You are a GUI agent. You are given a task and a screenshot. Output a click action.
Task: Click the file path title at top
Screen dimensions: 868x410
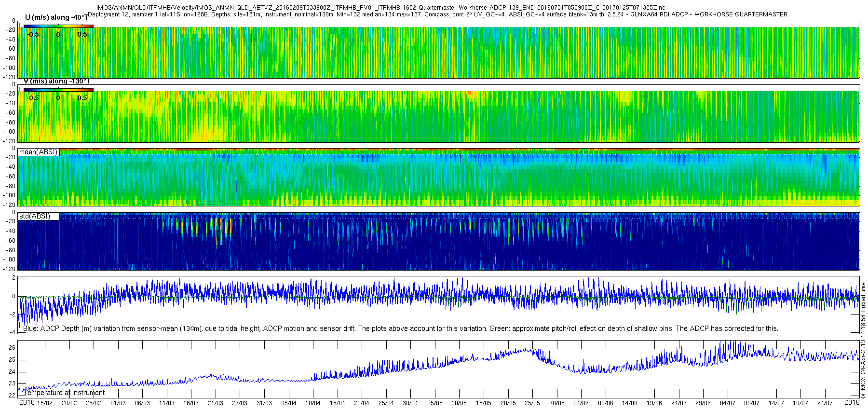point(380,8)
